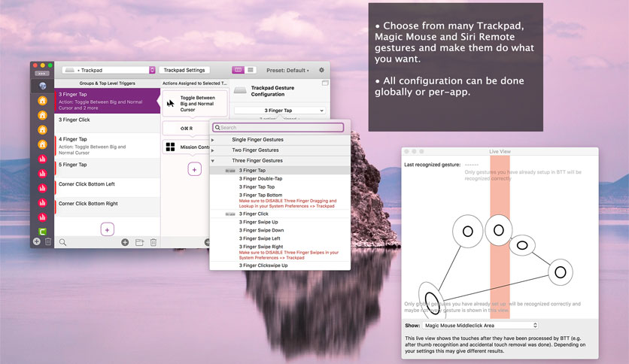The width and height of the screenshot is (629, 364).
Task: Select the global globe icon in app sidebar
Action: tap(42, 86)
